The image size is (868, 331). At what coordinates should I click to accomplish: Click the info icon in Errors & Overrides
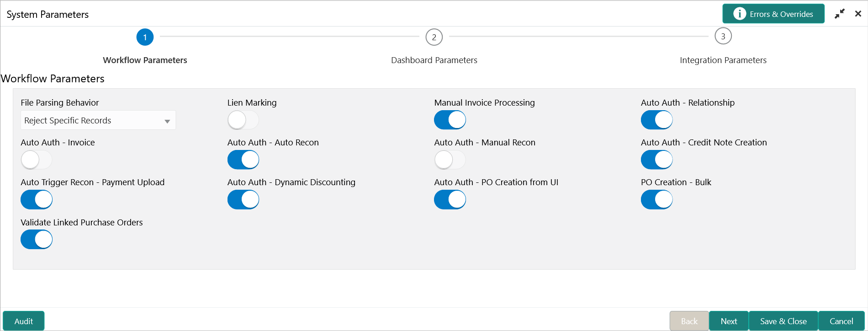tap(739, 14)
